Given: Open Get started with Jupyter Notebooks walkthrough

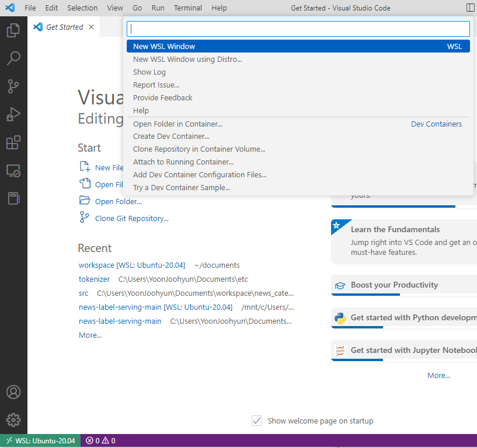Looking at the screenshot, I should (x=404, y=351).
